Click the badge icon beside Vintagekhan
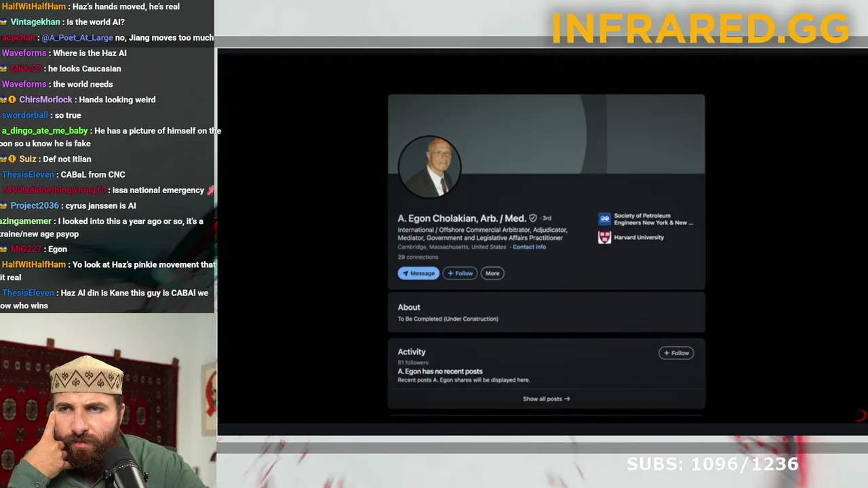The height and width of the screenshot is (488, 868). 3,22
